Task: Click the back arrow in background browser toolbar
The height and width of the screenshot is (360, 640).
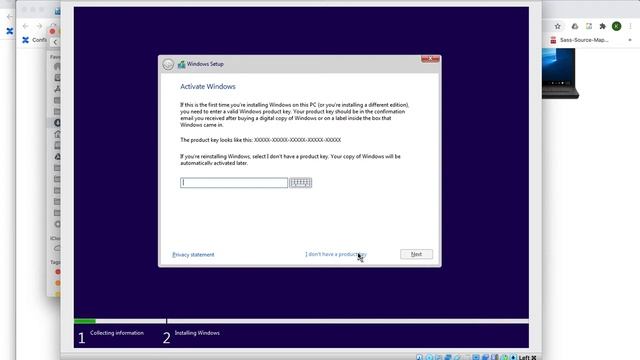Action: 25,26
